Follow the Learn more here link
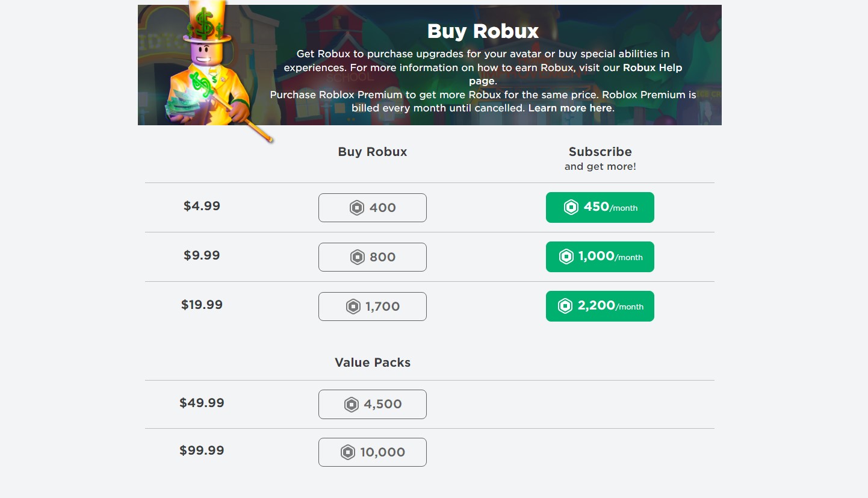This screenshot has height=498, width=868. (569, 108)
